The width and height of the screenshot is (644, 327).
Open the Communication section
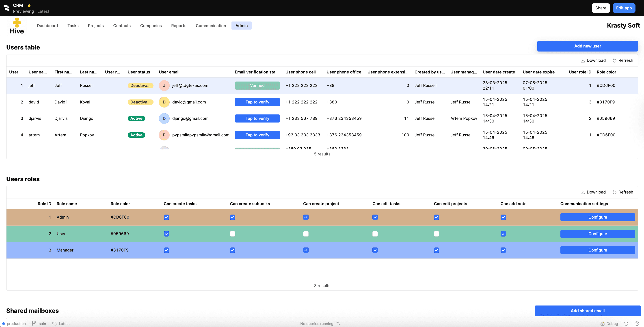coord(211,26)
